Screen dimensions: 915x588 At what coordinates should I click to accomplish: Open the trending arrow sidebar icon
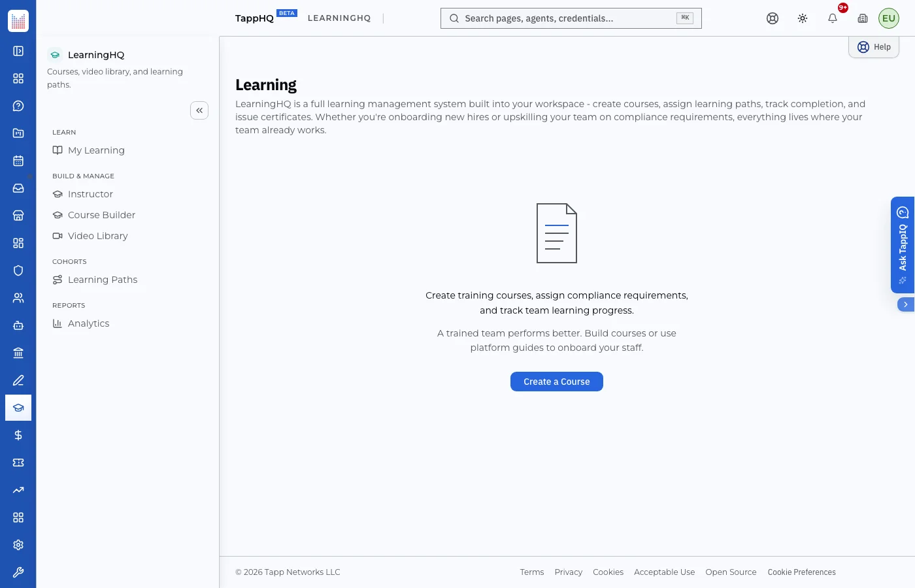coord(18,490)
